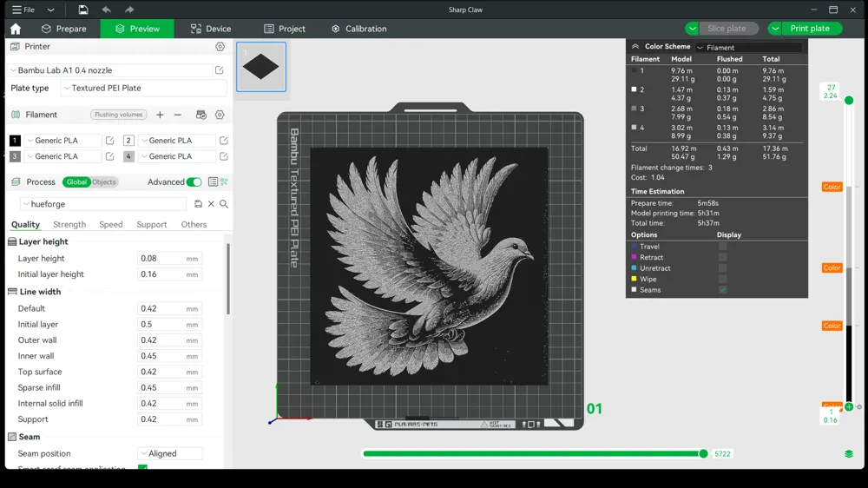Edit the filament 3 Generic PLA preset
868x488 pixels.
click(109, 156)
